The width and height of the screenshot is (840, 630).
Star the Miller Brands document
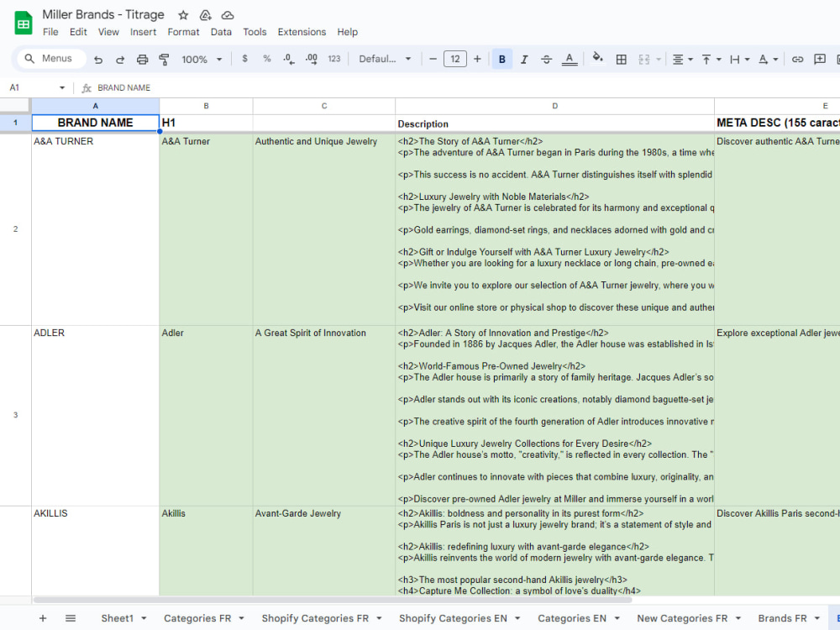183,15
